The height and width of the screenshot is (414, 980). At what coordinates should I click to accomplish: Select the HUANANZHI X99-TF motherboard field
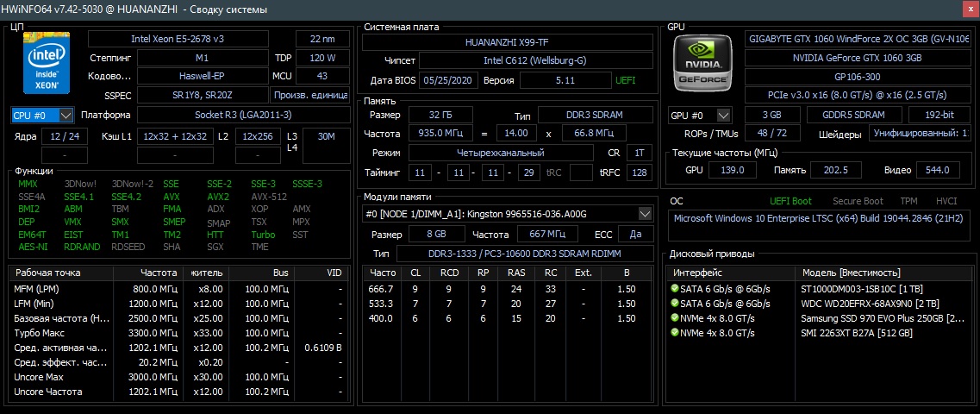[x=508, y=42]
